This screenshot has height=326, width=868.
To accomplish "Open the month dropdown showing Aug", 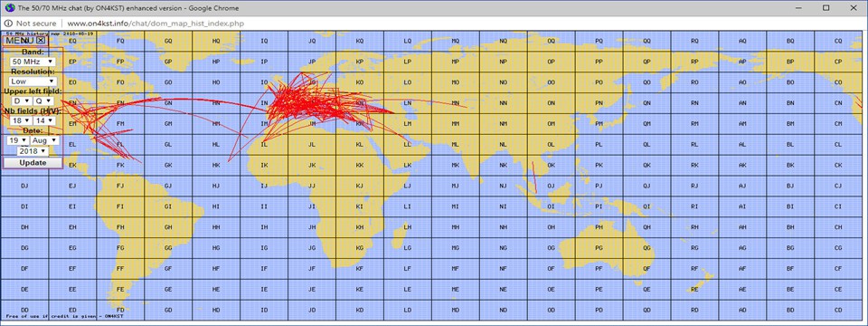I will coord(44,140).
